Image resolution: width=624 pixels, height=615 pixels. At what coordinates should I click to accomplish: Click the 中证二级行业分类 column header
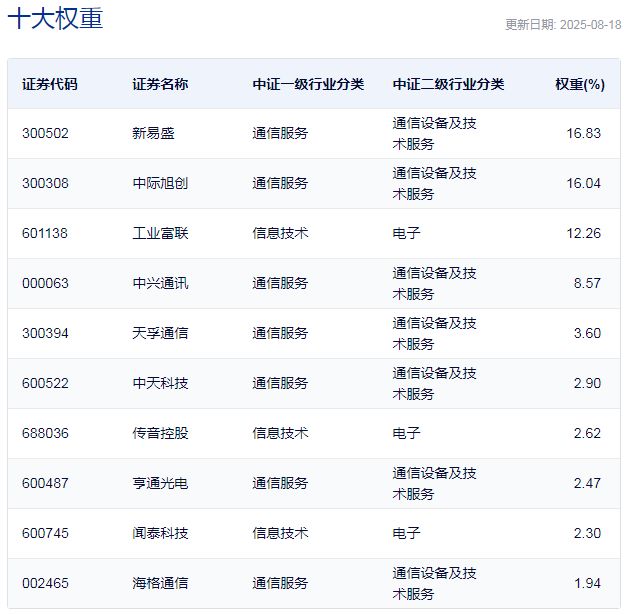pyautogui.click(x=448, y=84)
